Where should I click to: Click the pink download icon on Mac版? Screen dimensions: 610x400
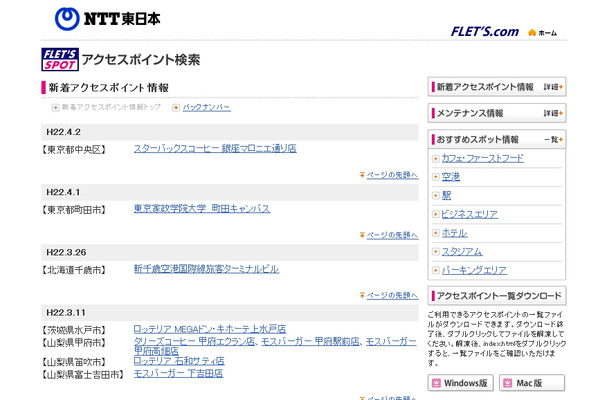(508, 383)
